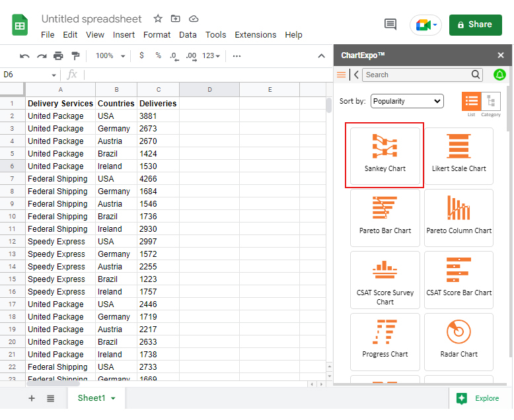The image size is (514, 420).
Task: Rename the Untitled spreadsheet title
Action: [91, 19]
